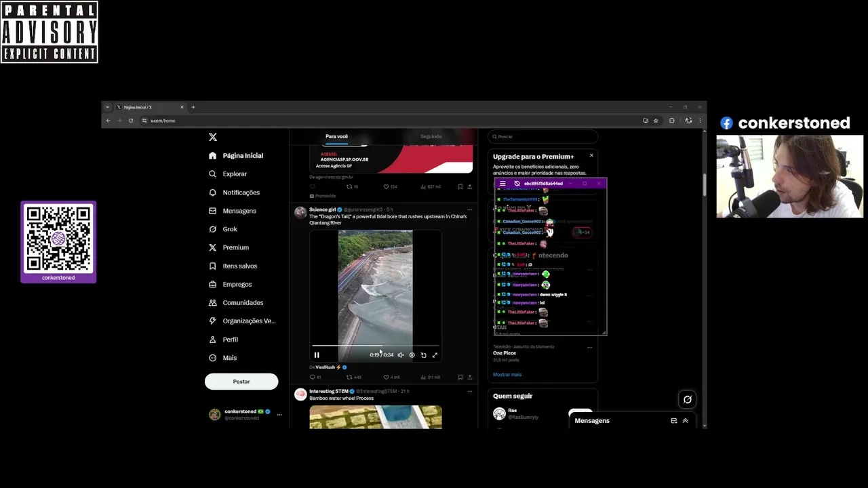868x488 pixels.
Task: Expand the video to fullscreen
Action: 435,355
